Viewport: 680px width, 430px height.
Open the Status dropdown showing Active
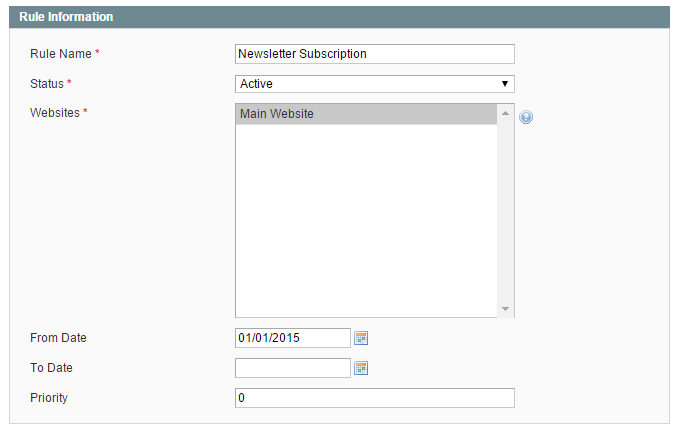pyautogui.click(x=375, y=84)
